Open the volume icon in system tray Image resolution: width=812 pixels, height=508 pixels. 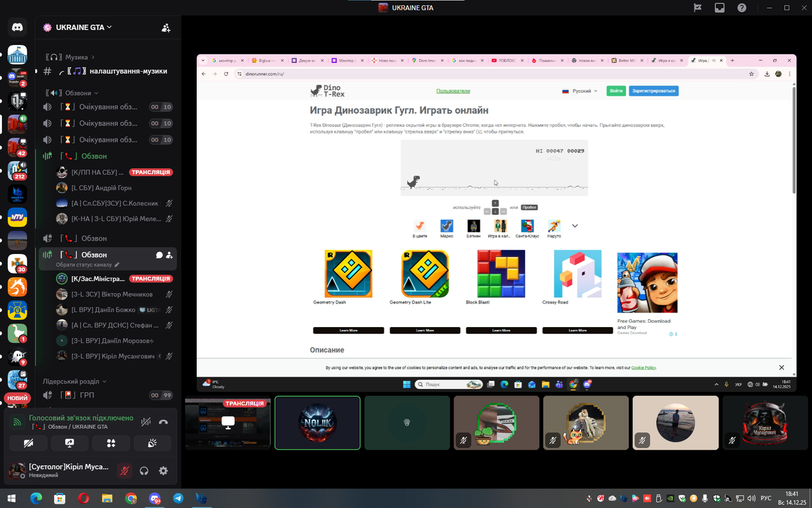[x=752, y=498]
